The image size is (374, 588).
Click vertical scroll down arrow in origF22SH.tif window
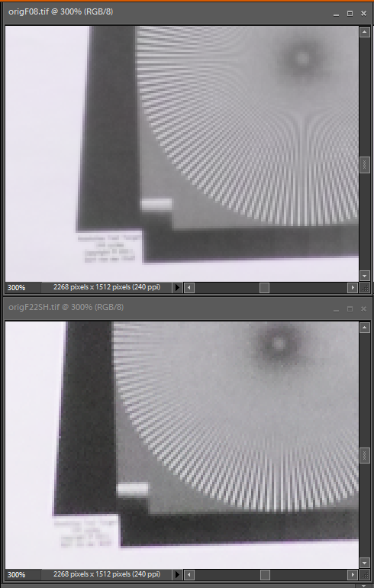click(x=365, y=563)
